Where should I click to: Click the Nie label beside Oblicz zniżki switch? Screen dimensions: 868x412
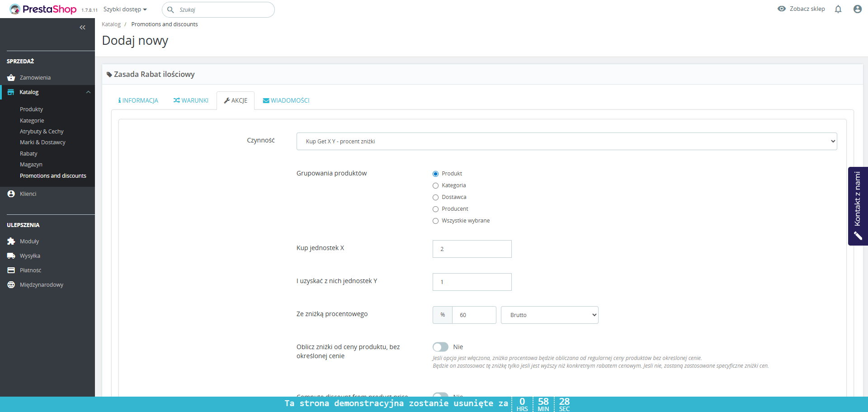(x=458, y=347)
